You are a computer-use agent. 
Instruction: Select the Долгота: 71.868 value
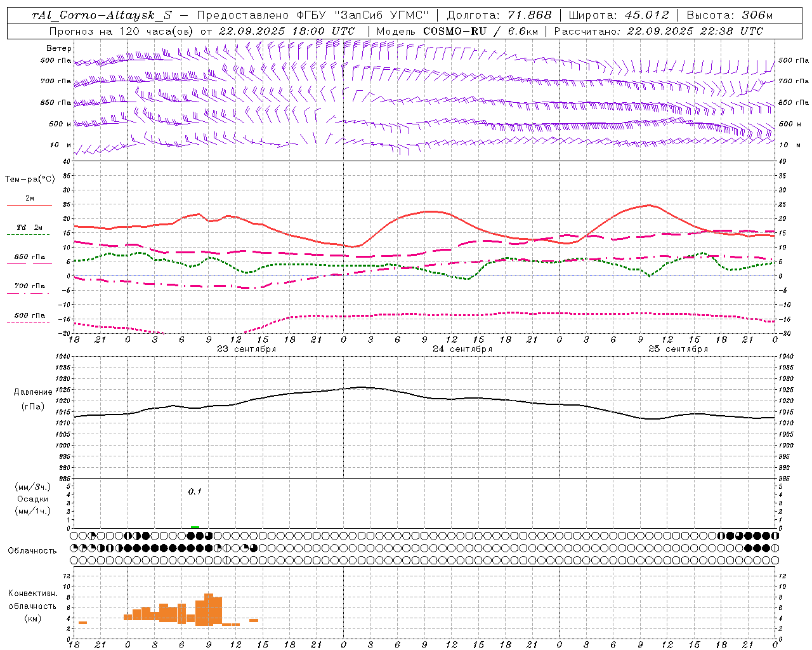(499, 15)
